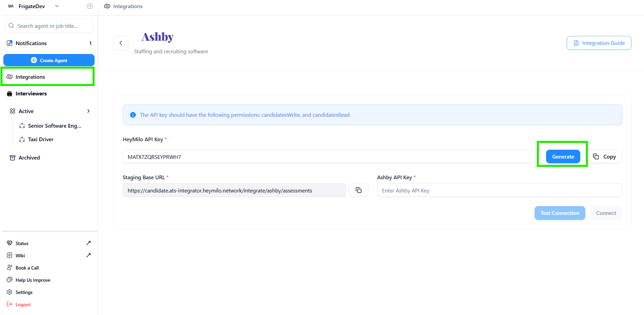This screenshot has width=644, height=315.
Task: Click the Wiki external arrow icon
Action: [88, 255]
